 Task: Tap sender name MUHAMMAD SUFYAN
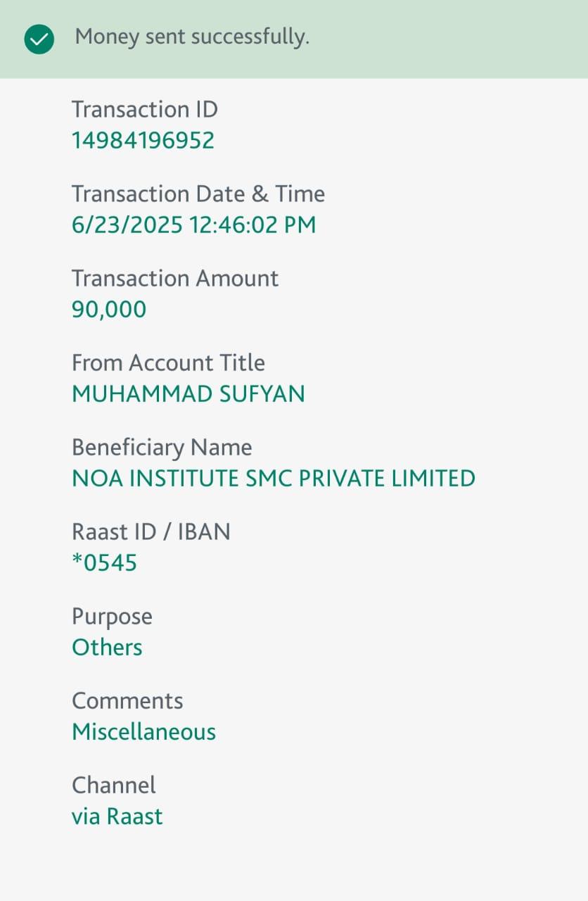pyautogui.click(x=188, y=394)
